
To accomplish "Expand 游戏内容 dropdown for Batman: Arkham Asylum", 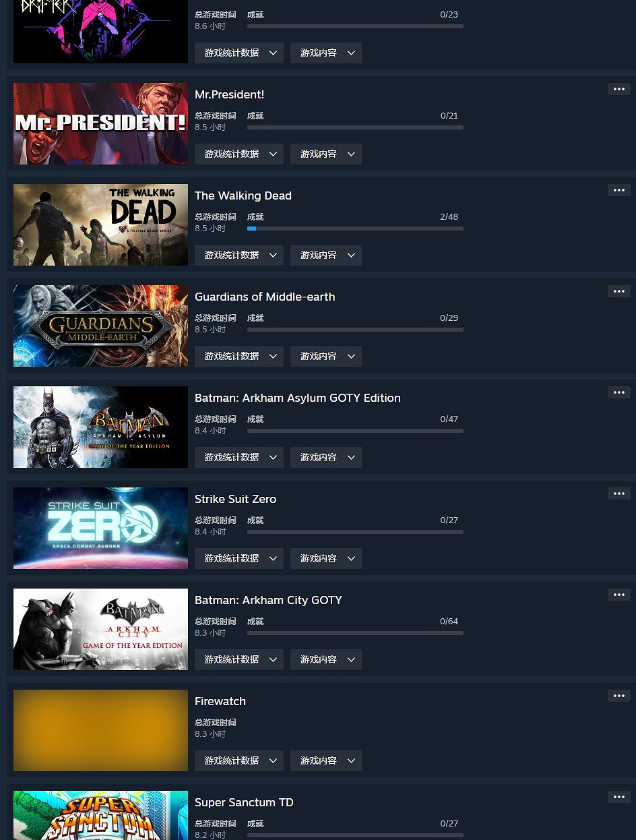I will (x=326, y=457).
